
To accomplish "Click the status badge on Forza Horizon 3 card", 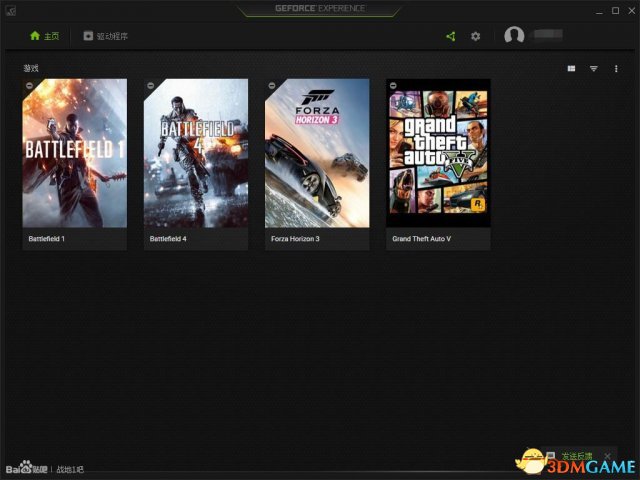I will [x=271, y=85].
